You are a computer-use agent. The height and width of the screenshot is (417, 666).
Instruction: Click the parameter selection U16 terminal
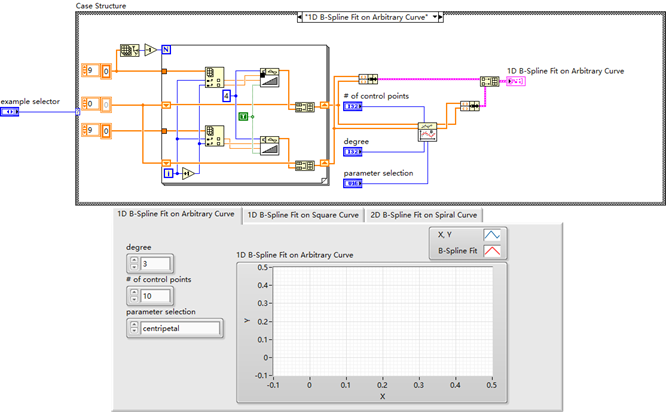tap(353, 183)
